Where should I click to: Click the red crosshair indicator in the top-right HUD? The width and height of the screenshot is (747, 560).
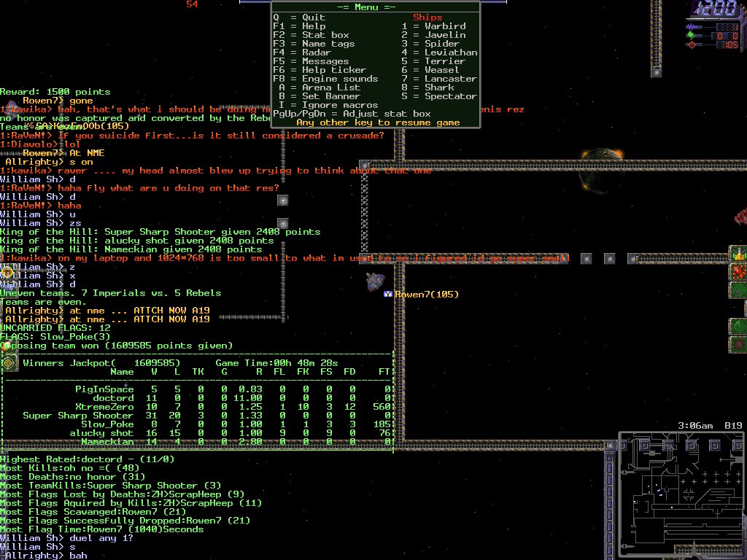691,44
